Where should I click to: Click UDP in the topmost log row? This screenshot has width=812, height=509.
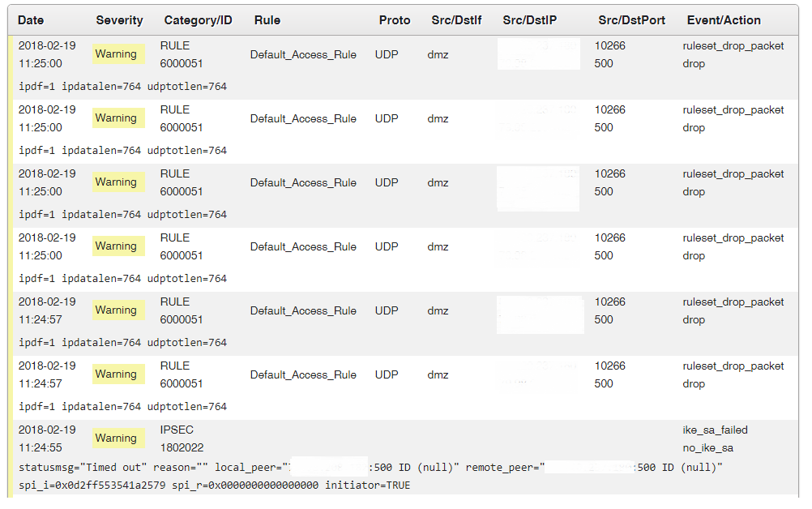[387, 54]
